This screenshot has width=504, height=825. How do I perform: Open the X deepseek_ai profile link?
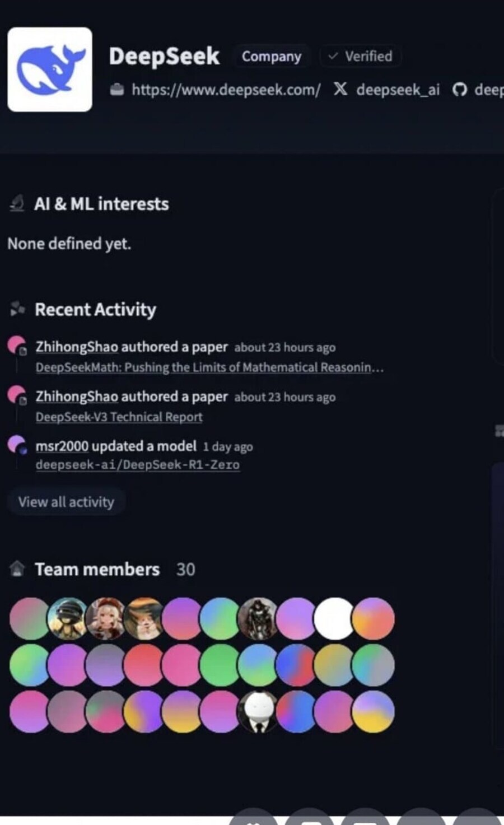pyautogui.click(x=386, y=90)
